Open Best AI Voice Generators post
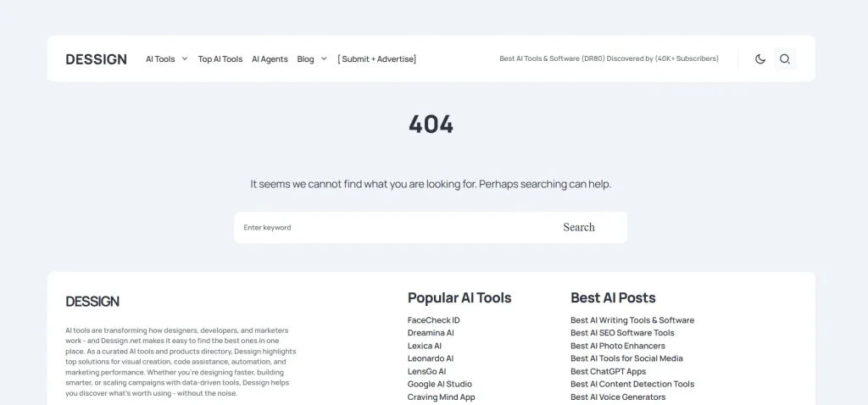The image size is (868, 405). coord(618,397)
